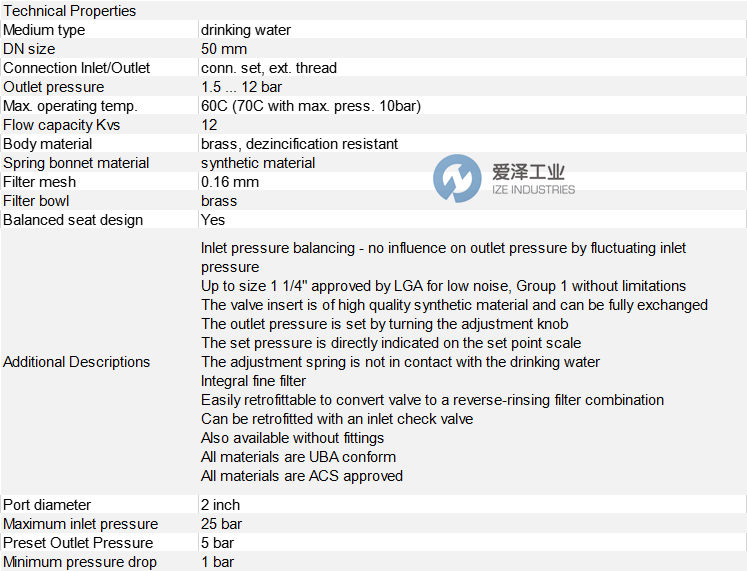Select the 1.5 ... 12 bar value
The width and height of the screenshot is (747, 571).
(x=243, y=87)
